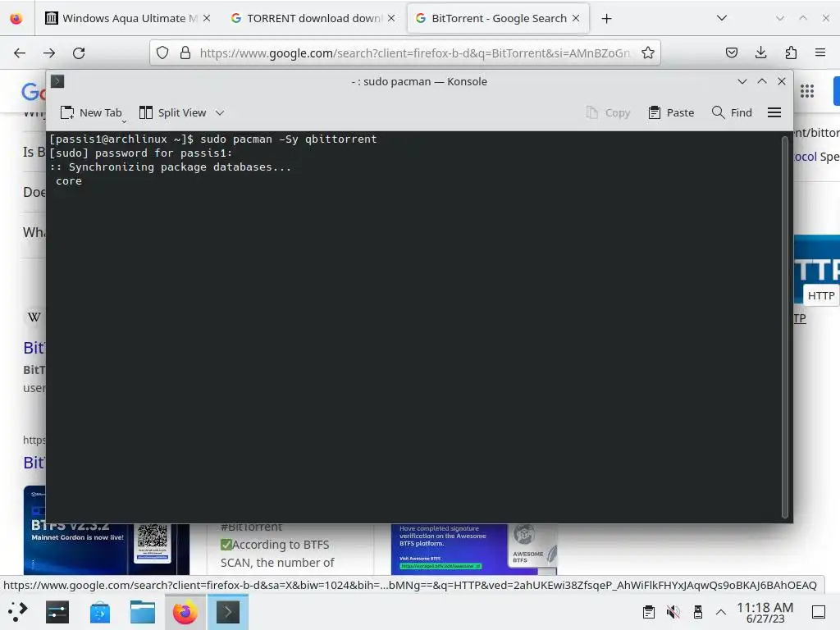The height and width of the screenshot is (630, 840).
Task: Open removable devices tray icon
Action: [x=697, y=612]
